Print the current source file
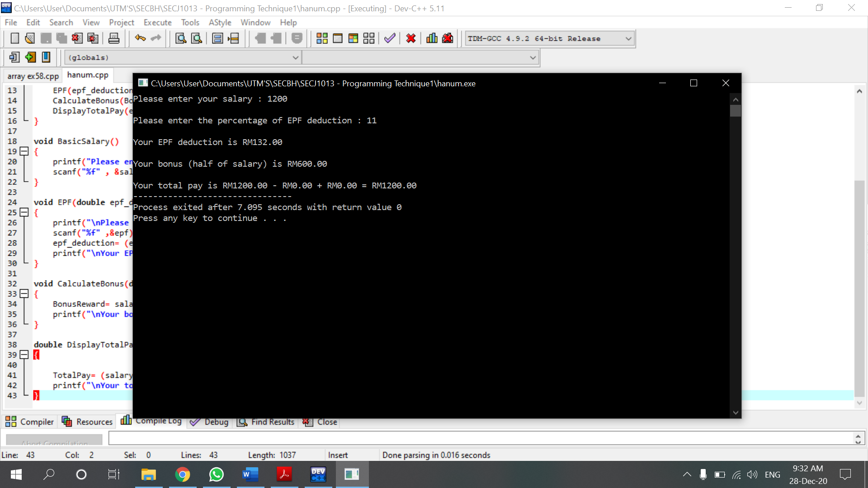This screenshot has width=868, height=488. 114,38
